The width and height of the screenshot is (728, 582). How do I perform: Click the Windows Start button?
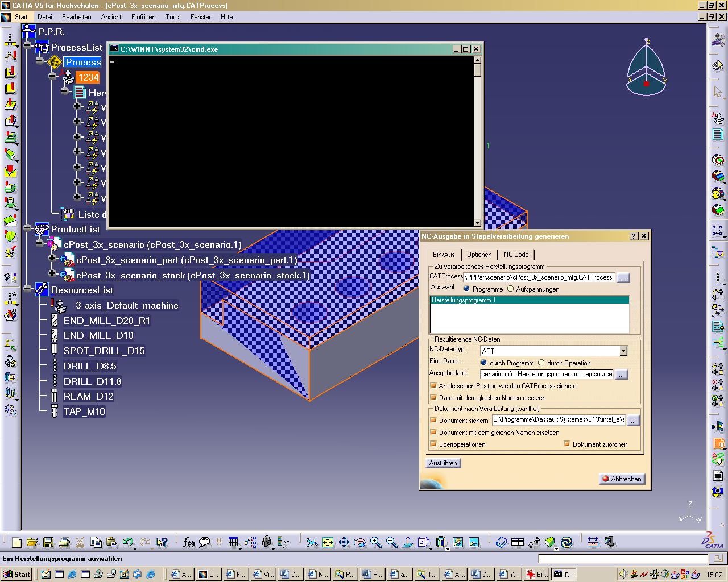16,574
